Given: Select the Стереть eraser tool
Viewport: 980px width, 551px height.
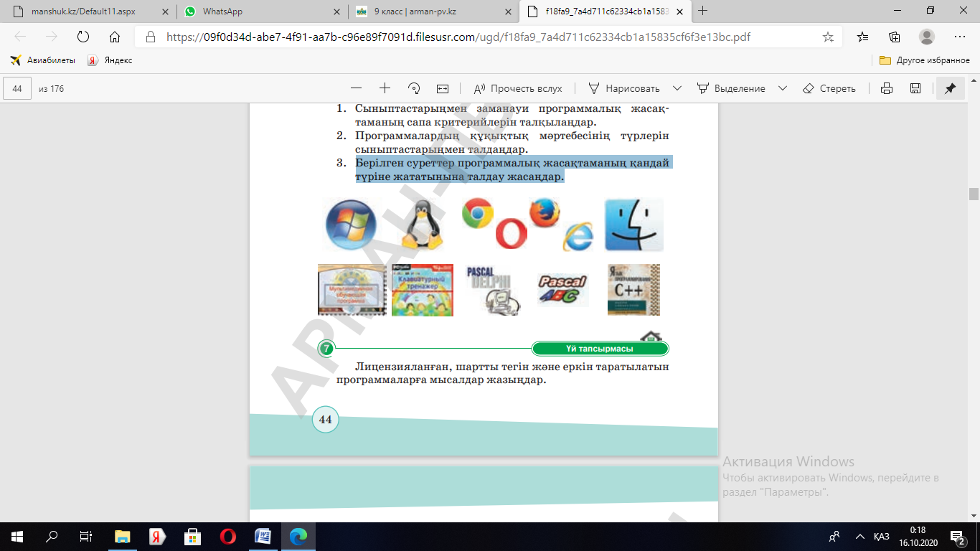Looking at the screenshot, I should coord(829,88).
